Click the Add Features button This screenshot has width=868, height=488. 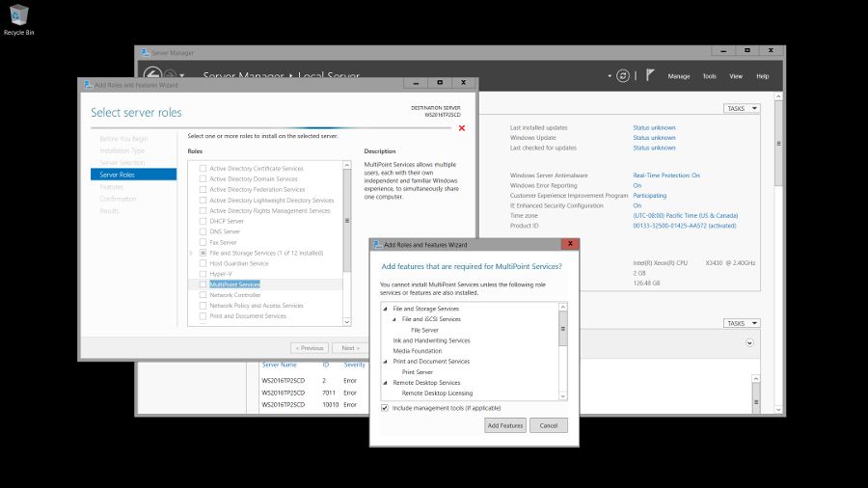coord(504,425)
